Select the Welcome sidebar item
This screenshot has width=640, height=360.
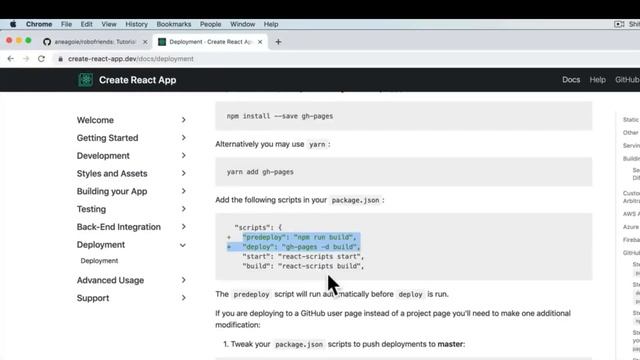(x=95, y=120)
